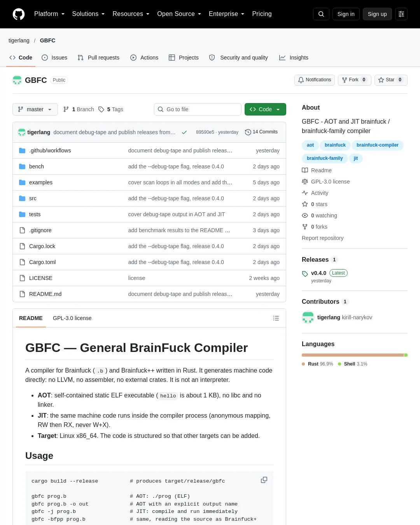This screenshot has width=420, height=525.
Task: Open the bench folder icon
Action: (22, 166)
